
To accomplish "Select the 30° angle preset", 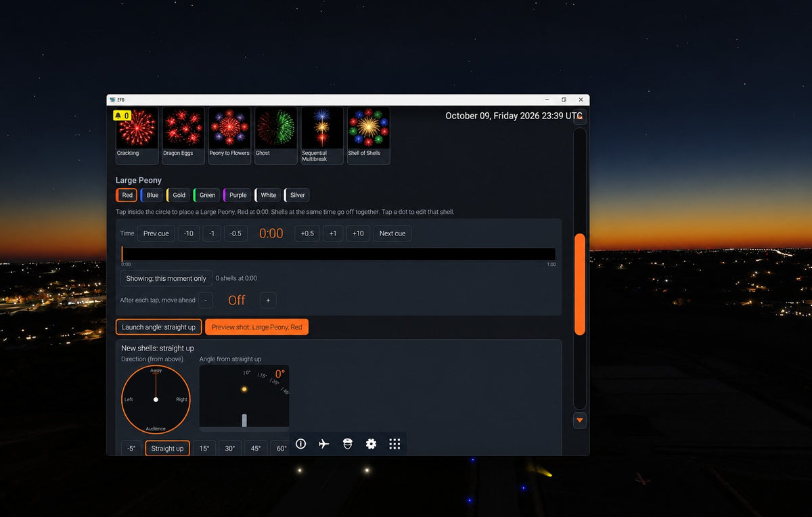I will click(x=230, y=448).
